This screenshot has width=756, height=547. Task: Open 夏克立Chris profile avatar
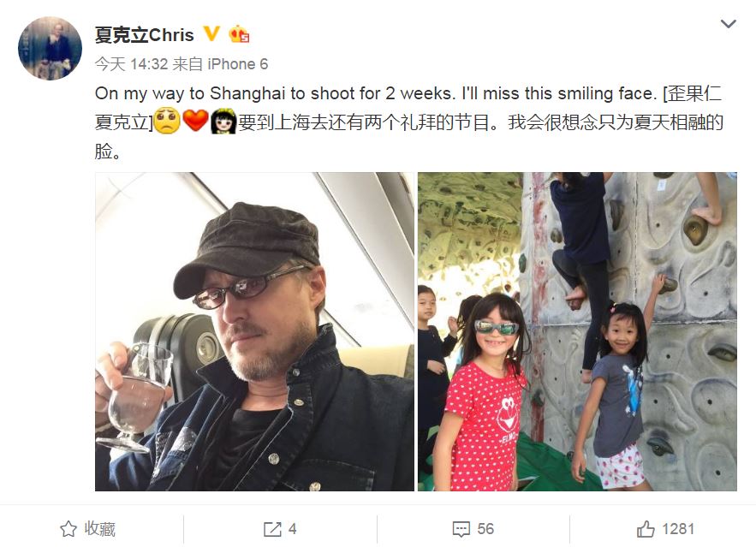(50, 48)
